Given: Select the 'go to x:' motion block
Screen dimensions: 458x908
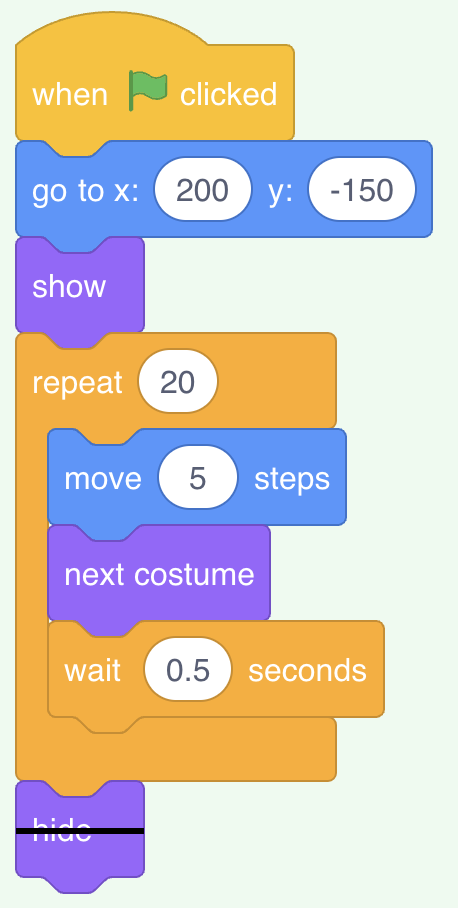Looking at the screenshot, I should tap(223, 189).
